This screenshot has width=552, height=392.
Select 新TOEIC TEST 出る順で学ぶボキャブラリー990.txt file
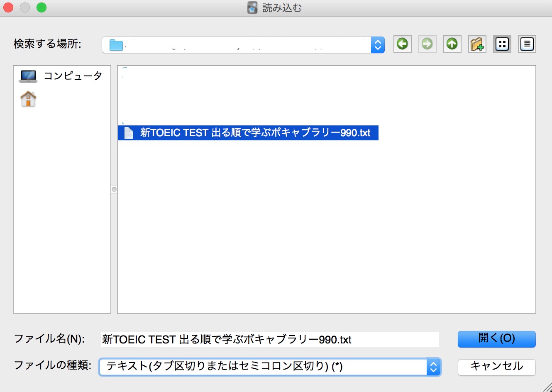[x=248, y=133]
